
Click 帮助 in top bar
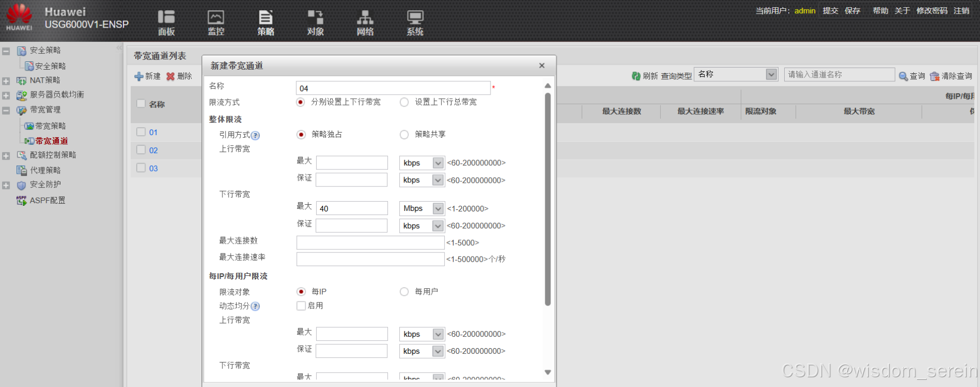881,11
